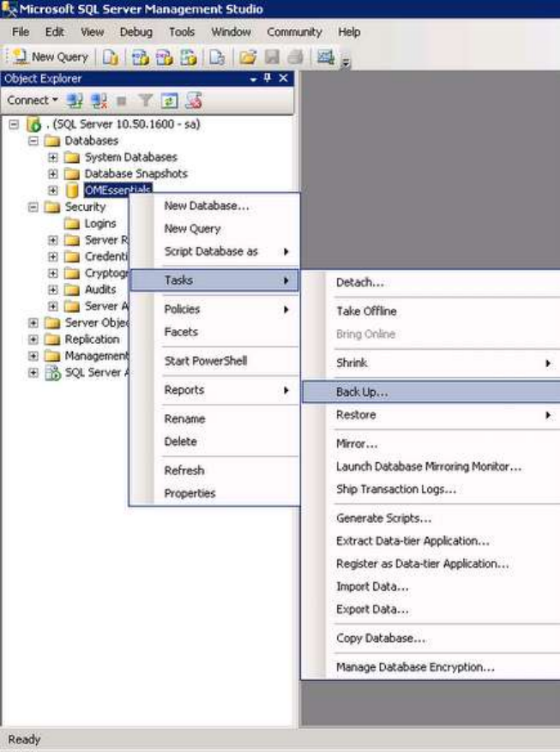Choose New Database... from context menu
The image size is (560, 752).
214,207
